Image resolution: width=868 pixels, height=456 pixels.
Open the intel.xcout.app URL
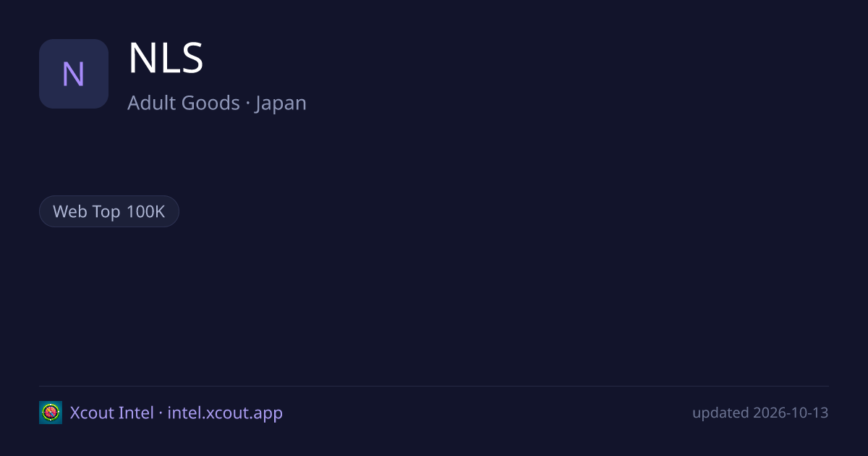225,413
